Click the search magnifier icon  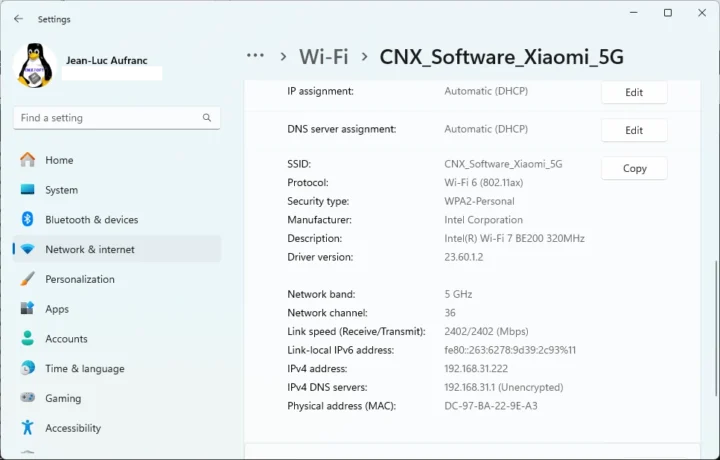click(207, 118)
